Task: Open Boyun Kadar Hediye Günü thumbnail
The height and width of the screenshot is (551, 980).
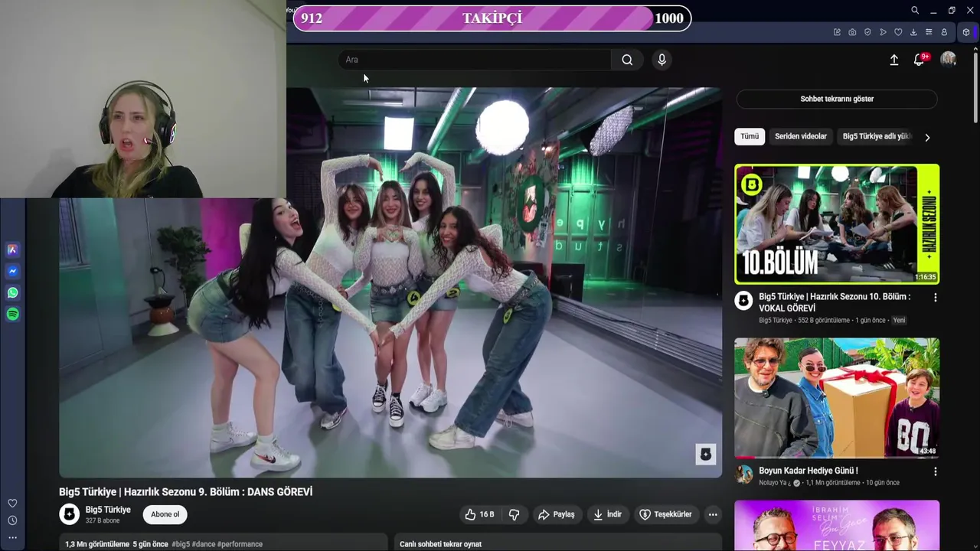Action: pyautogui.click(x=837, y=398)
